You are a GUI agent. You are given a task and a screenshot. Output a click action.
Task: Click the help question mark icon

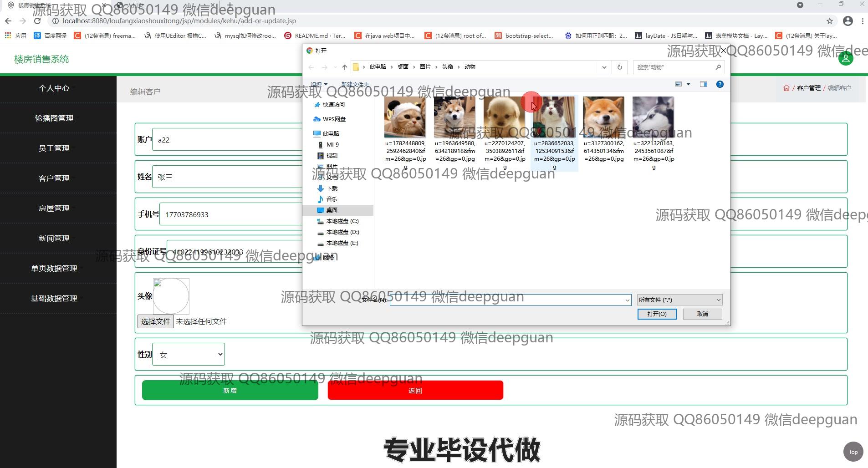(x=720, y=84)
